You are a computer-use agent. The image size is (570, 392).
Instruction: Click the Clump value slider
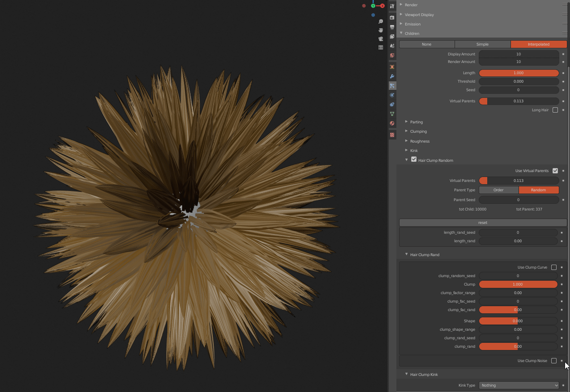(x=518, y=284)
